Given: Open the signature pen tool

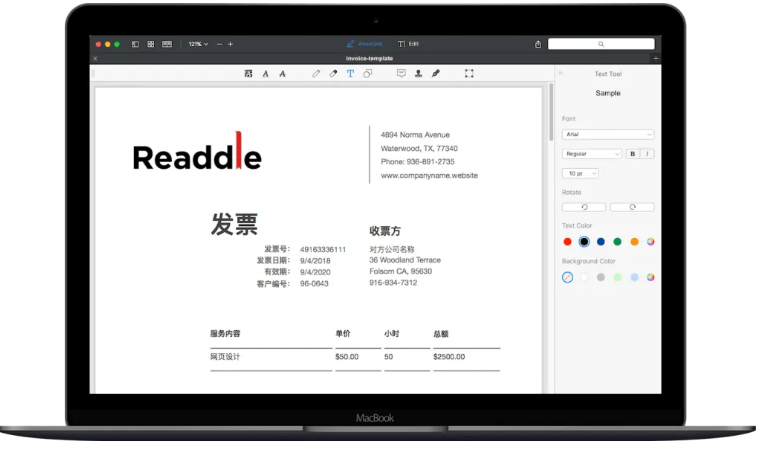Looking at the screenshot, I should click(436, 74).
